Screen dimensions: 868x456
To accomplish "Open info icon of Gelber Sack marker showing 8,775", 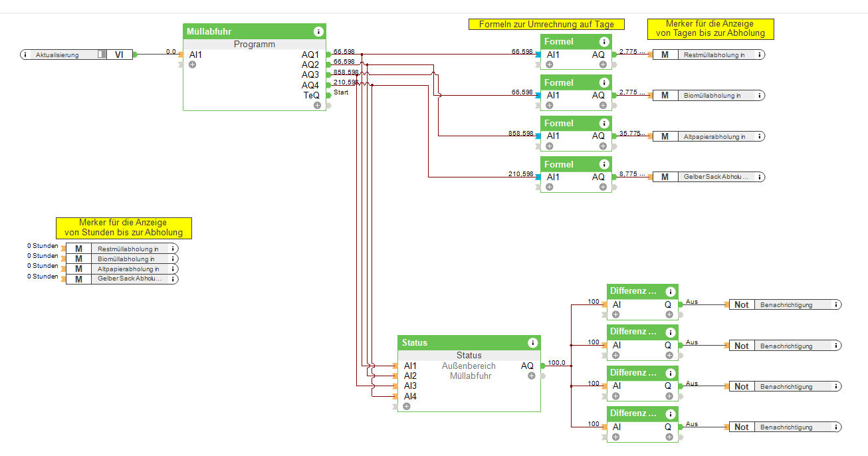I will pyautogui.click(x=759, y=177).
